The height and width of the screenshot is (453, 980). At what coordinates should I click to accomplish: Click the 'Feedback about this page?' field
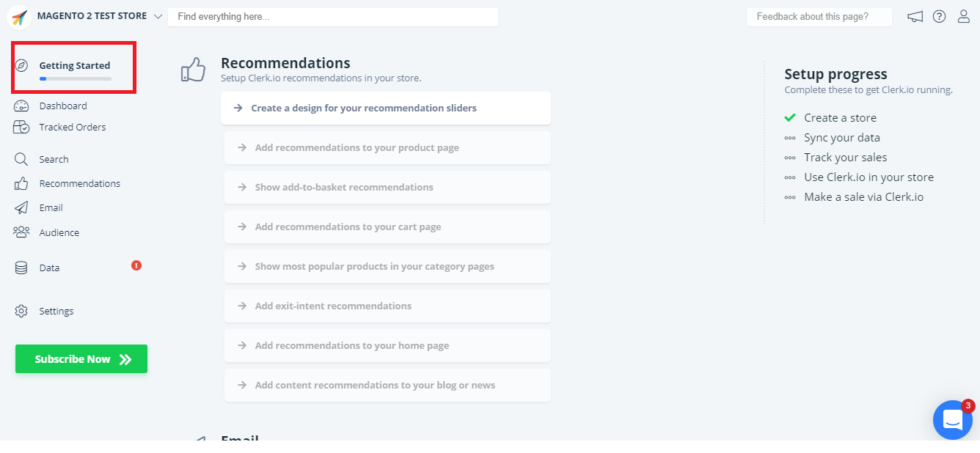[819, 17]
